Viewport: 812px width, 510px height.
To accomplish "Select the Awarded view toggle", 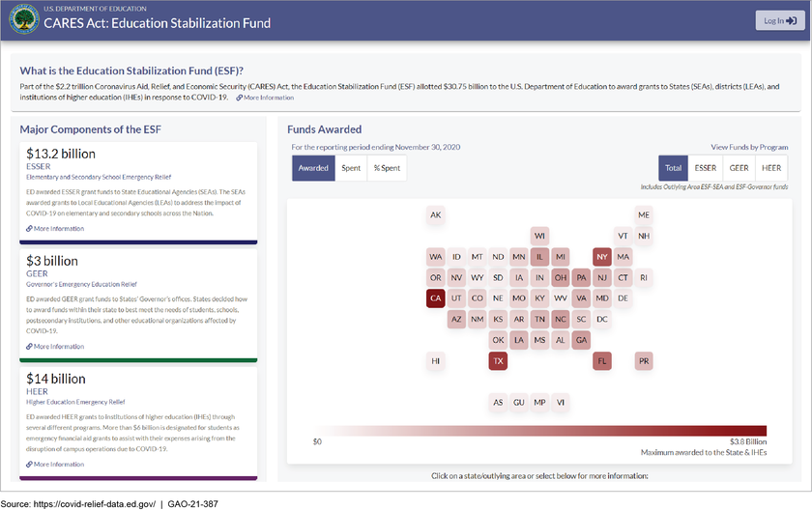I will coord(313,168).
